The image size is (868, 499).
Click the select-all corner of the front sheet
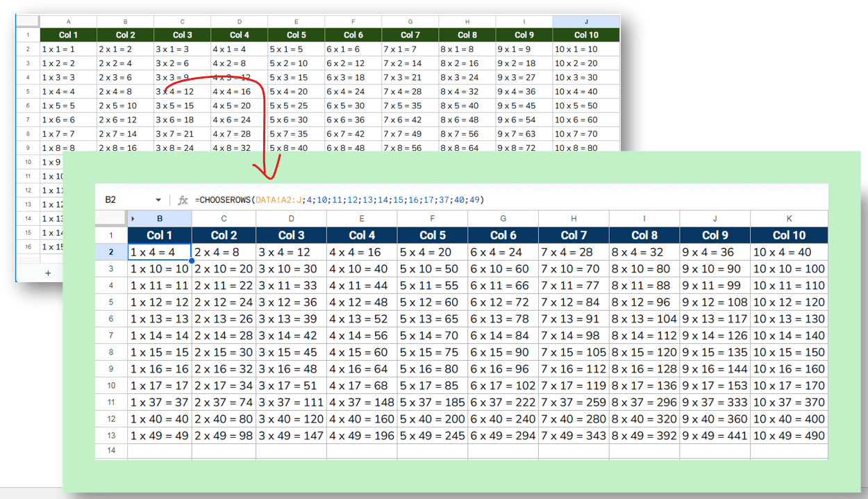click(111, 219)
